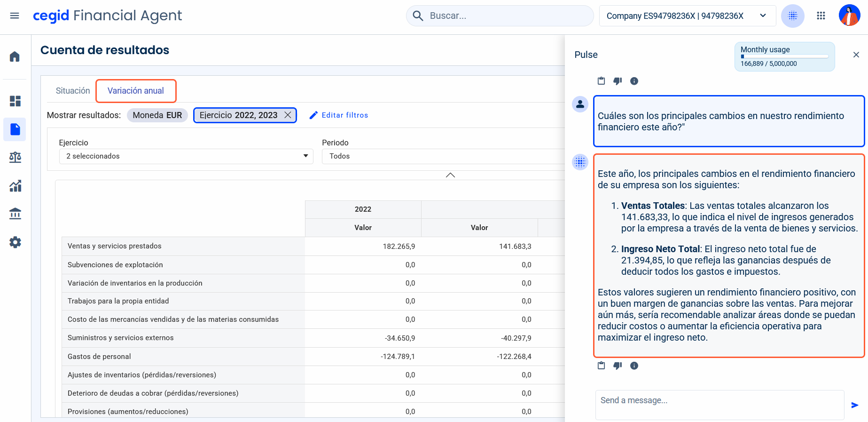Viewport: 868px width, 422px height.
Task: Open the settings gear in sidebar
Action: tap(15, 242)
